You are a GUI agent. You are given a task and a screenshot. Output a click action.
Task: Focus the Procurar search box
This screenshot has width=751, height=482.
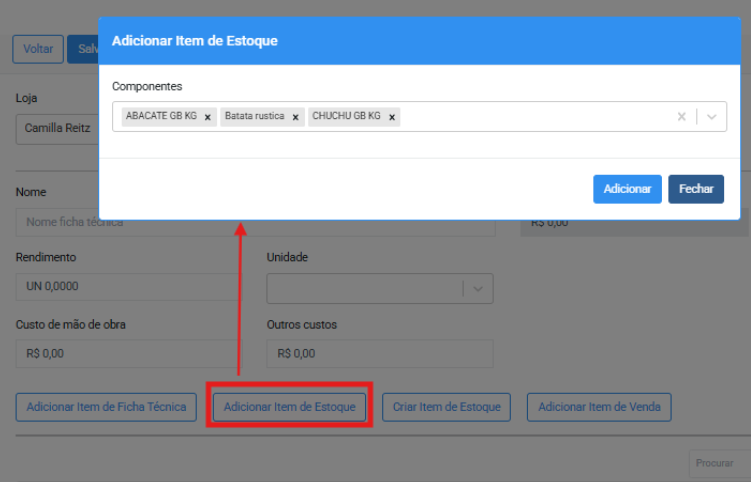click(x=715, y=463)
